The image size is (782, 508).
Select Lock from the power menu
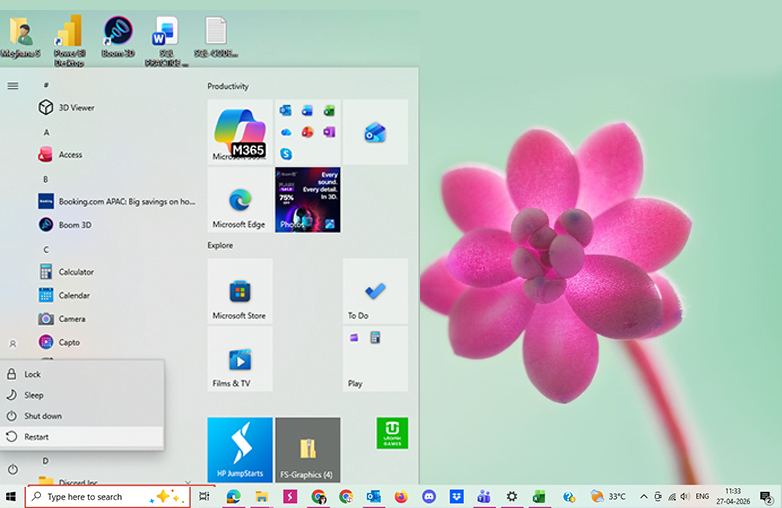(82, 374)
